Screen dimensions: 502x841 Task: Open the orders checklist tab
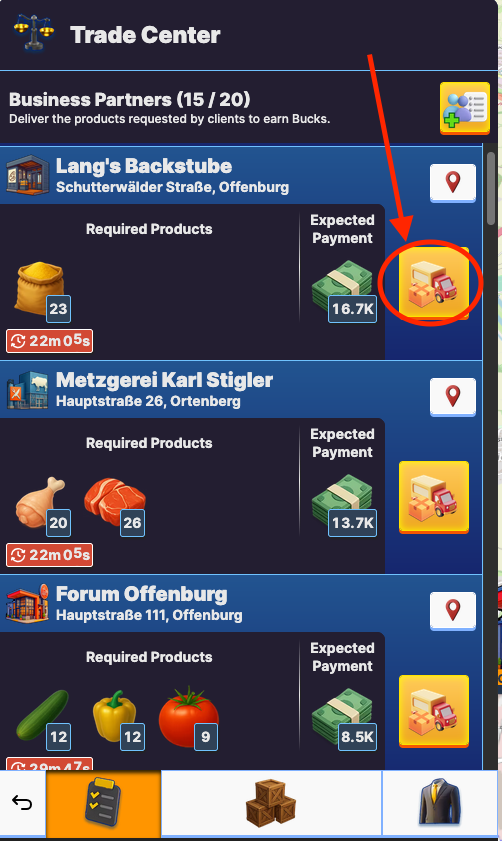103,802
